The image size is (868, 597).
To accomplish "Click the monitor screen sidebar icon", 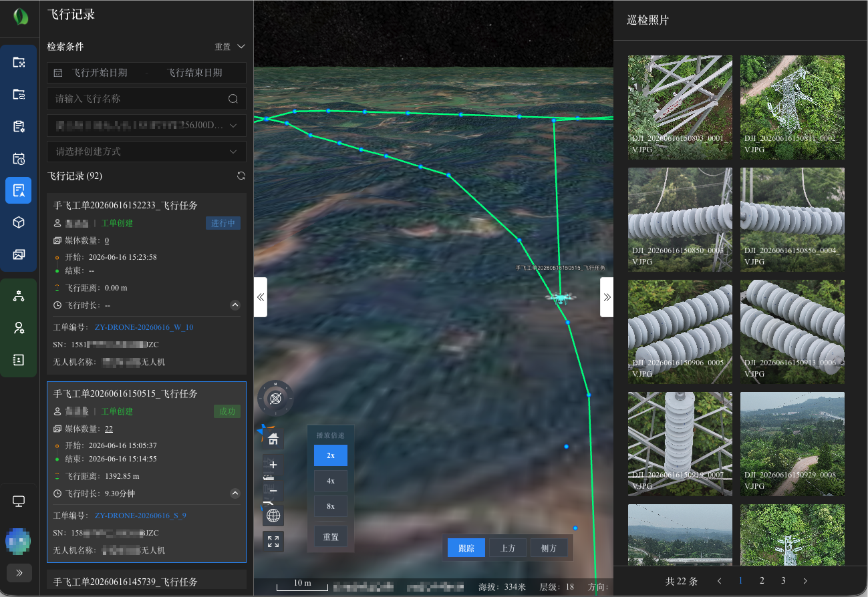I will click(19, 501).
